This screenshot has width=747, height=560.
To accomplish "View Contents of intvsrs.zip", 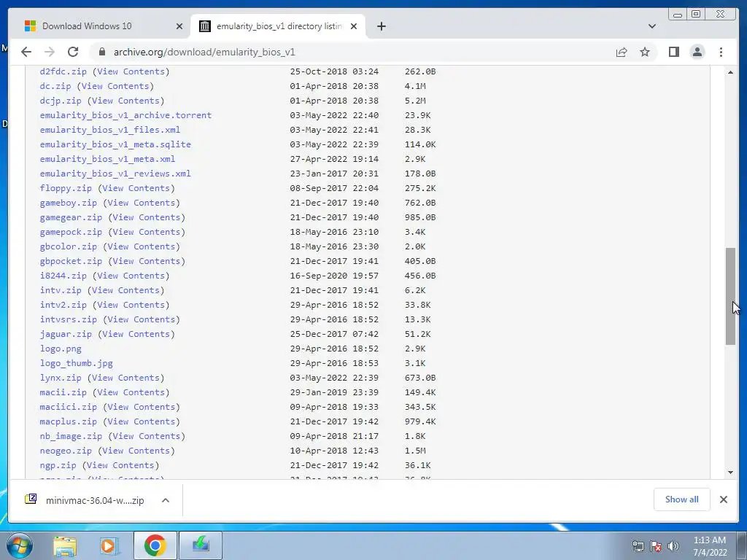I will click(x=141, y=319).
